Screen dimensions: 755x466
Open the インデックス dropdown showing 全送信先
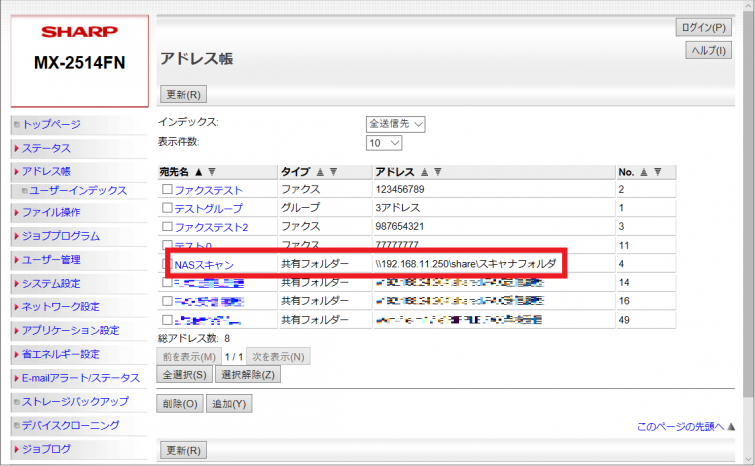(396, 124)
